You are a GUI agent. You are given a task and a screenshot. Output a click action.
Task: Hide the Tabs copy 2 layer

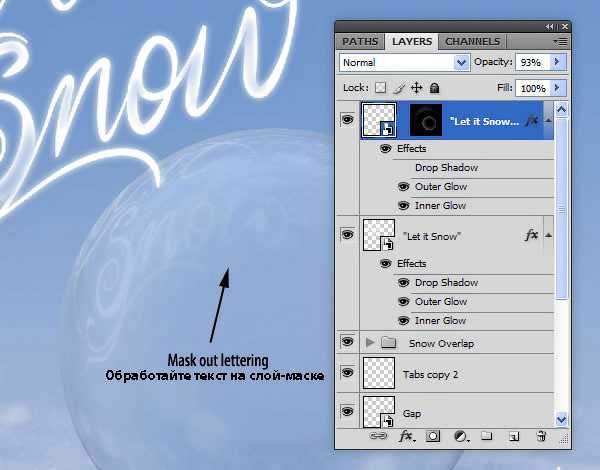[x=347, y=372]
